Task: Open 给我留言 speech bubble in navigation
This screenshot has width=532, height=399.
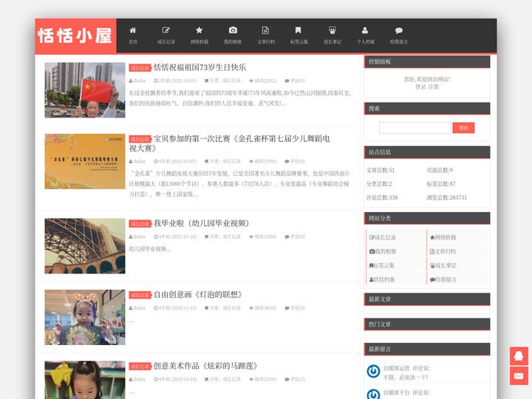Action: click(x=399, y=35)
